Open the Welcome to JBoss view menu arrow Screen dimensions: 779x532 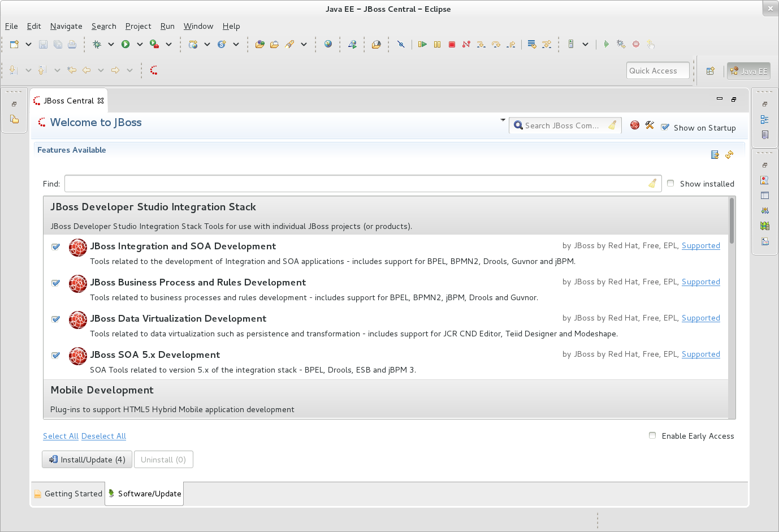(x=503, y=120)
